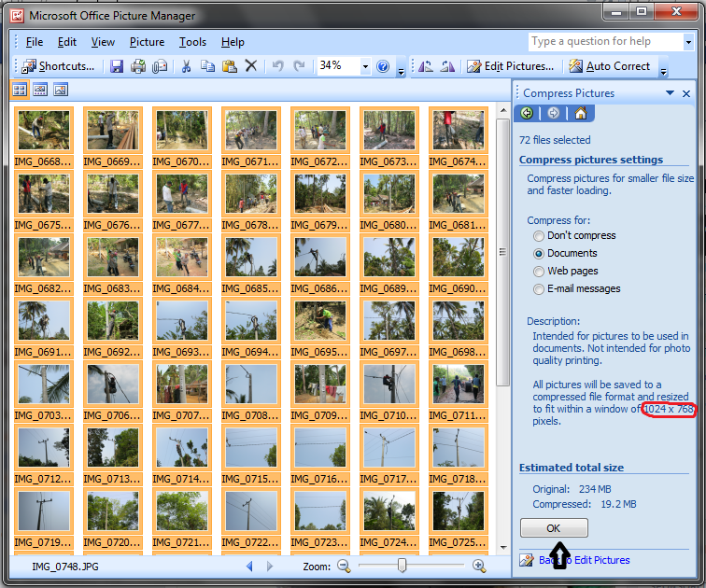Click the Edit Pictures toolbar button
This screenshot has height=588, width=706.
(x=511, y=66)
